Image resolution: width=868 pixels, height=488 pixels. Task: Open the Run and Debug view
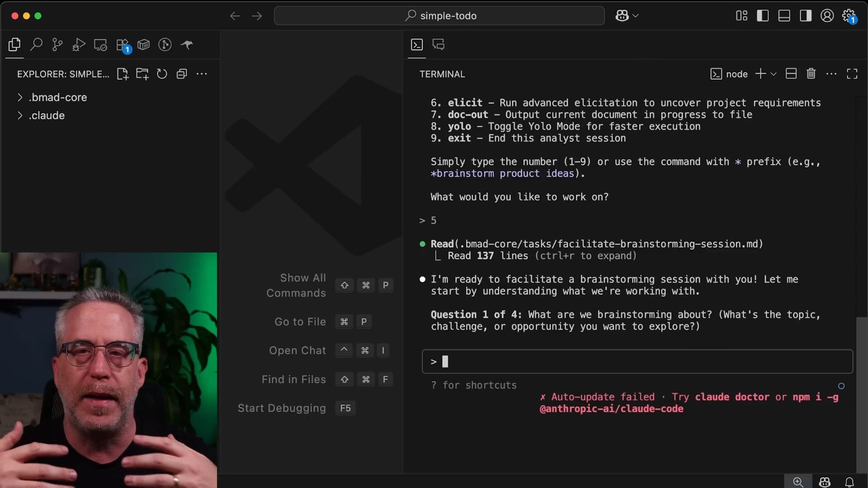(x=79, y=44)
